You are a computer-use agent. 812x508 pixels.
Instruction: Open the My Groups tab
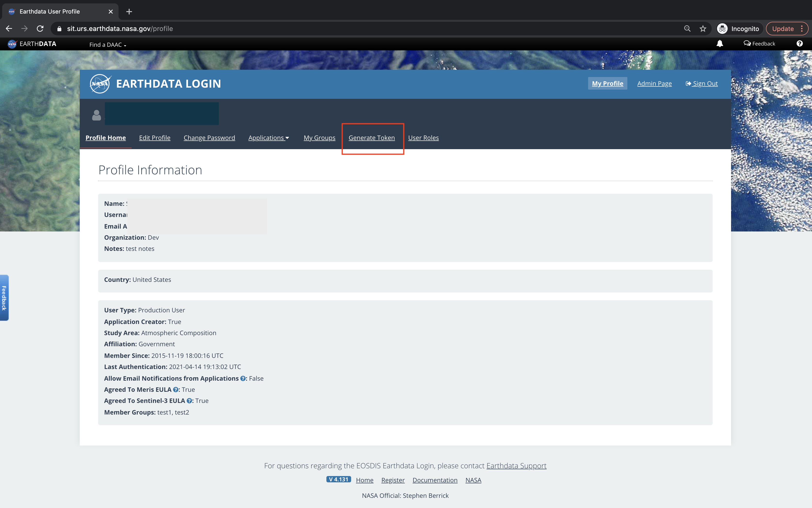(x=319, y=138)
